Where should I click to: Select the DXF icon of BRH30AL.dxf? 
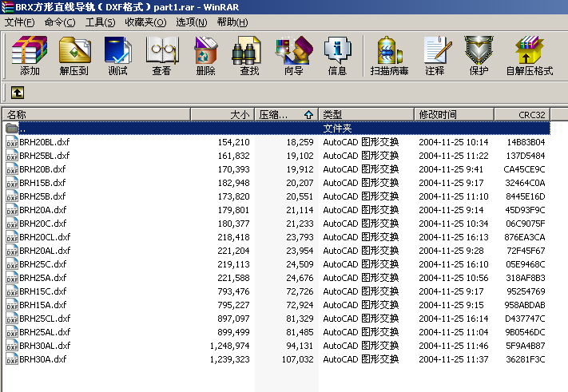tap(12, 346)
